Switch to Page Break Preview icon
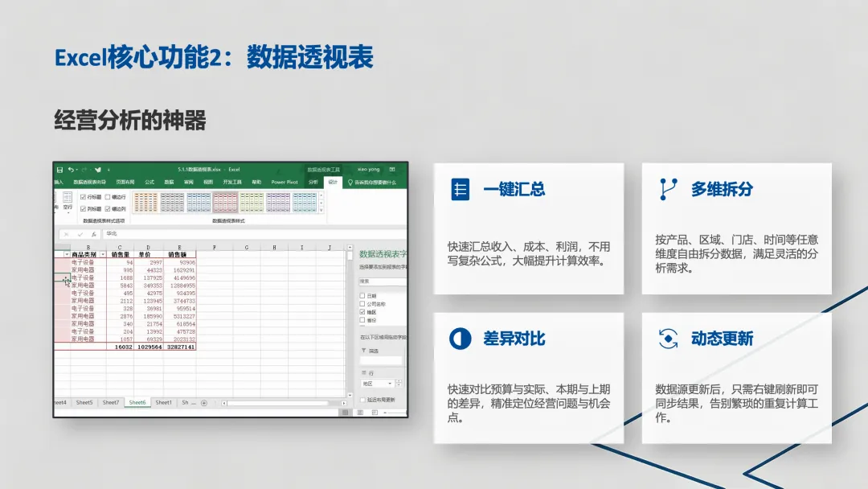Screen dimensions: 868x489 [375, 413]
